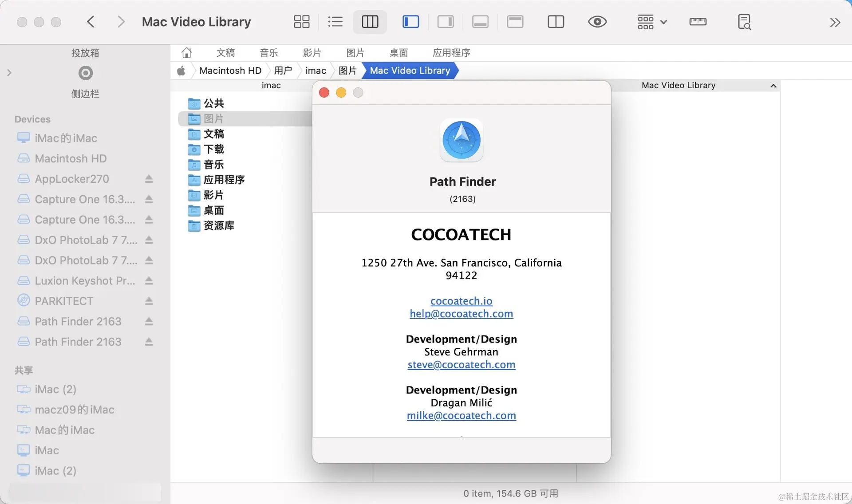Click the home icon in favorites bar
Screen dimensions: 852x504
point(186,53)
